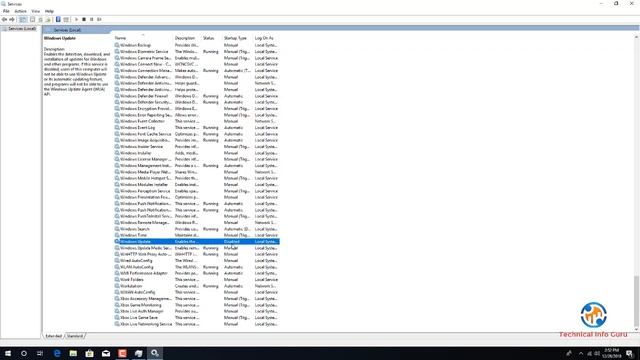Viewport: 640px width, 360px height.
Task: Click the Start Service play icon
Action: point(76,20)
